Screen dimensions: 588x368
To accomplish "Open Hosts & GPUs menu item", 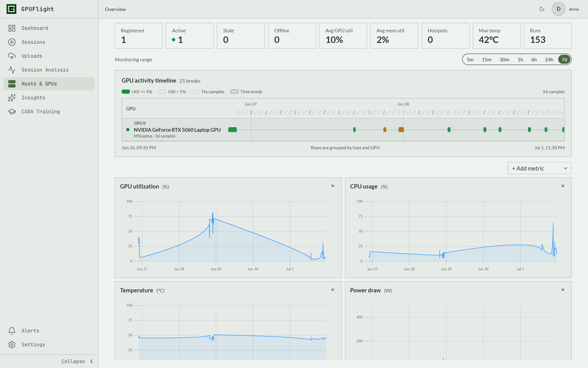I will point(49,84).
